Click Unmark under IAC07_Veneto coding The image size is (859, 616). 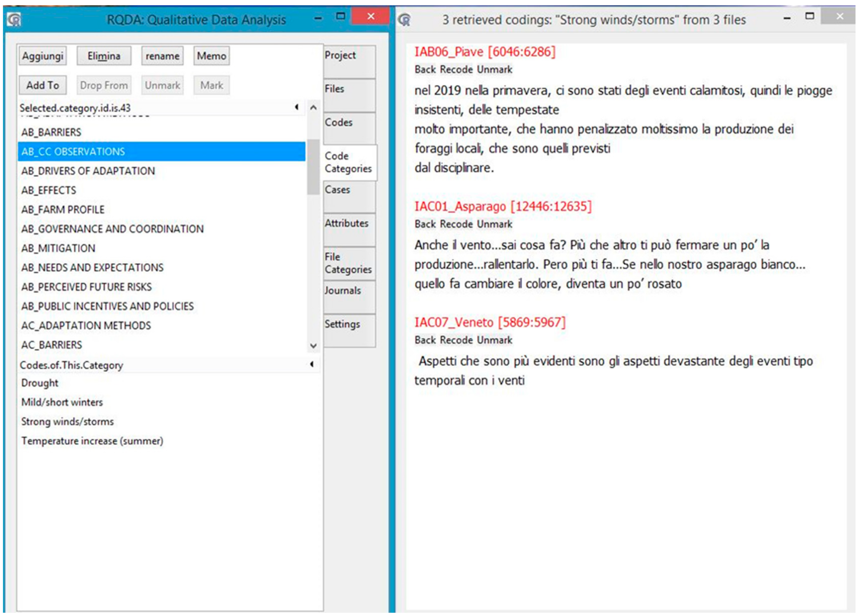tap(494, 340)
